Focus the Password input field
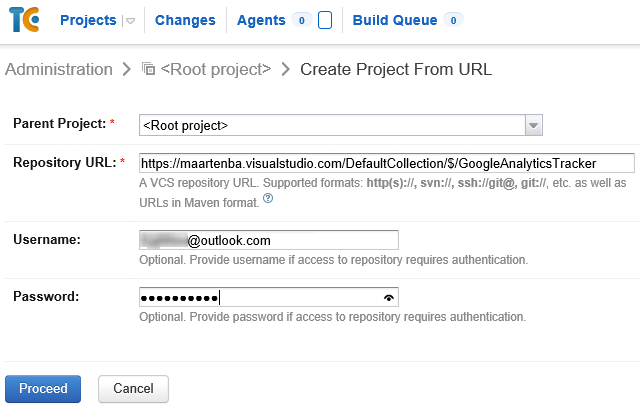Viewport: 640px width, 413px height. click(269, 297)
